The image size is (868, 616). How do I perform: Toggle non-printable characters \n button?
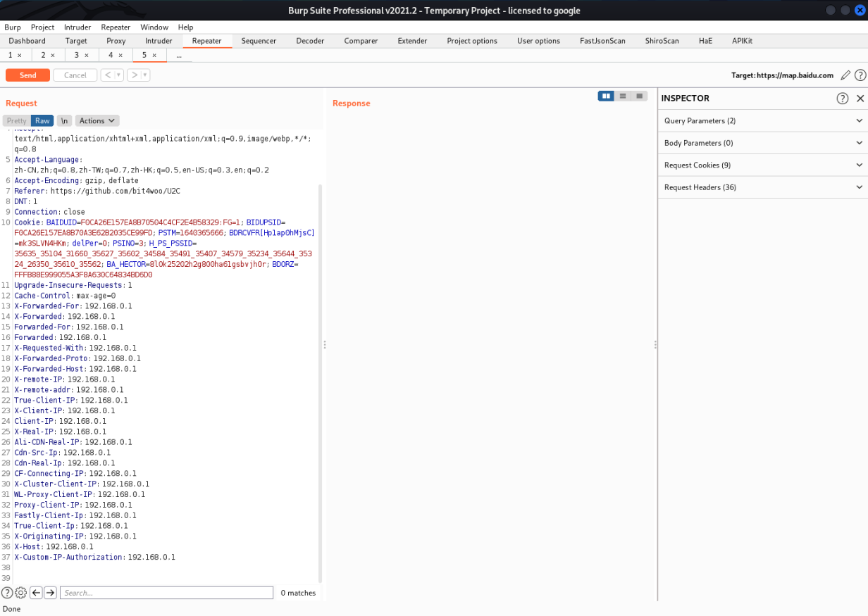[64, 121]
